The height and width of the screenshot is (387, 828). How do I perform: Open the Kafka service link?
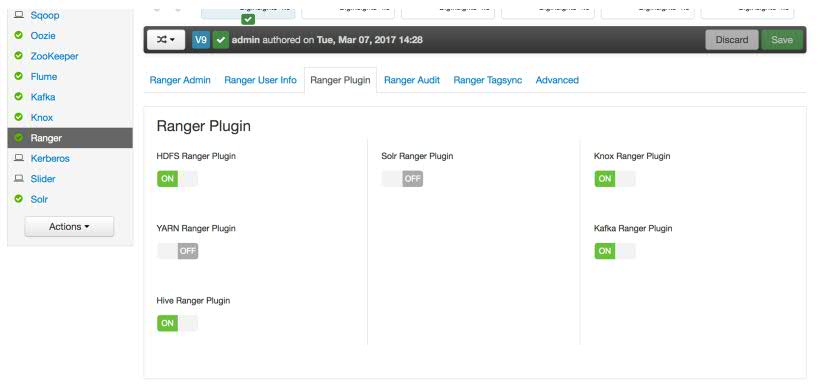coord(43,97)
